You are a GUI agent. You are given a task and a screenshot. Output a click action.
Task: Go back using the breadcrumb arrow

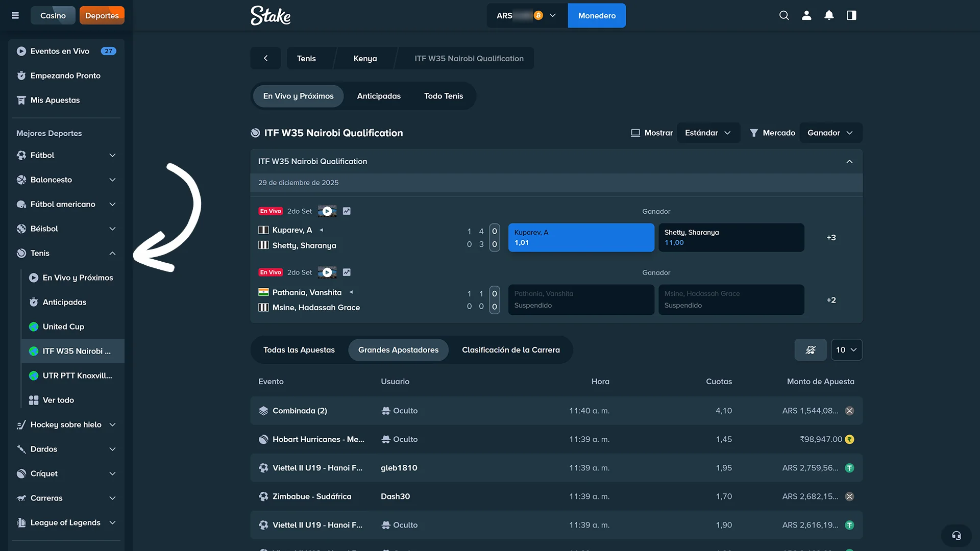click(265, 58)
